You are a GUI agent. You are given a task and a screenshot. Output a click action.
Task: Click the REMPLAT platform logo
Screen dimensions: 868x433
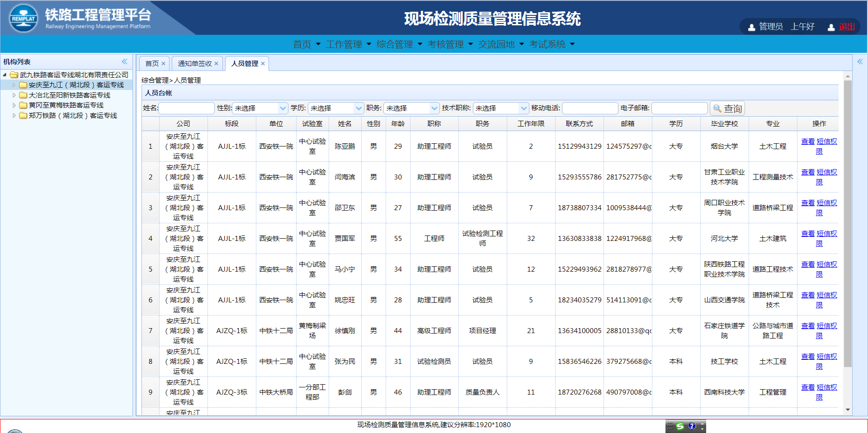[24, 18]
